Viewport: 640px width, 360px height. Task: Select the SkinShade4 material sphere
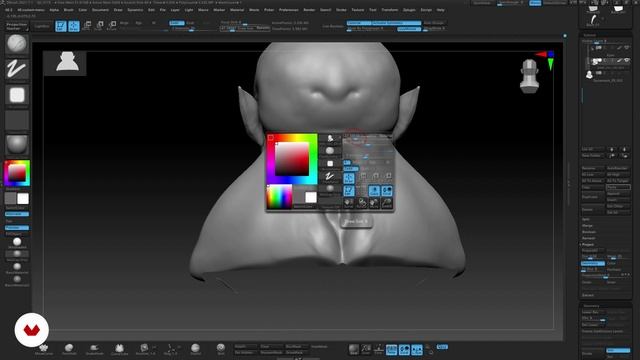(x=17, y=243)
